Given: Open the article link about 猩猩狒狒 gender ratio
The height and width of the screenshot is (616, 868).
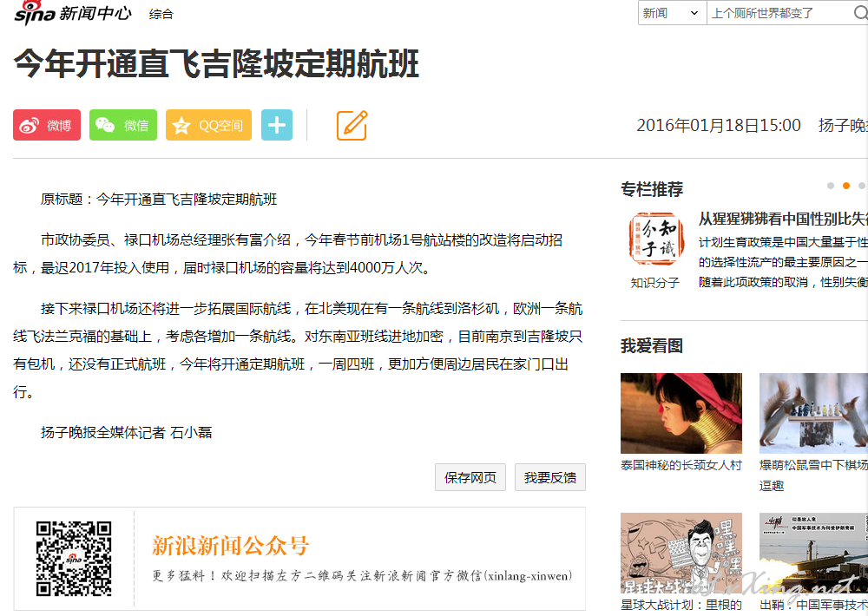Looking at the screenshot, I should coord(783,219).
